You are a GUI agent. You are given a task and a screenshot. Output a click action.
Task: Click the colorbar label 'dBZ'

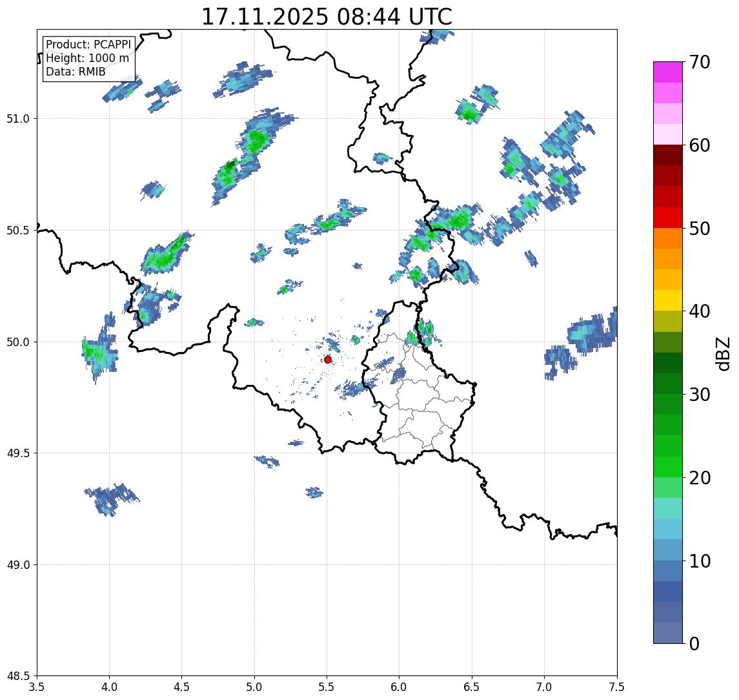pyautogui.click(x=722, y=354)
